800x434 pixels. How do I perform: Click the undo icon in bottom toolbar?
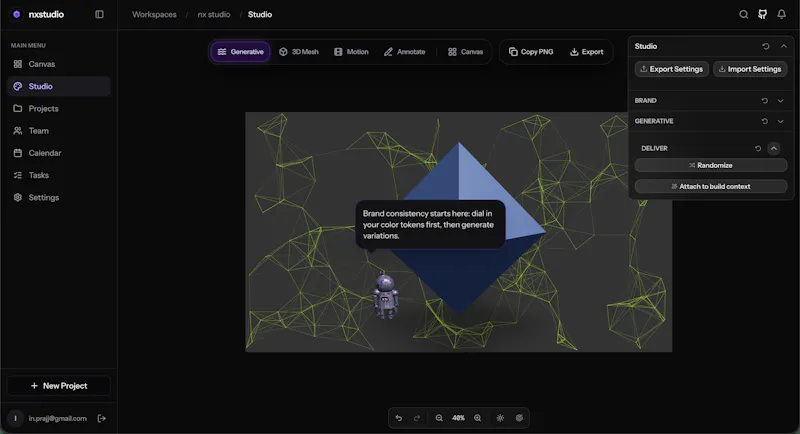click(398, 418)
